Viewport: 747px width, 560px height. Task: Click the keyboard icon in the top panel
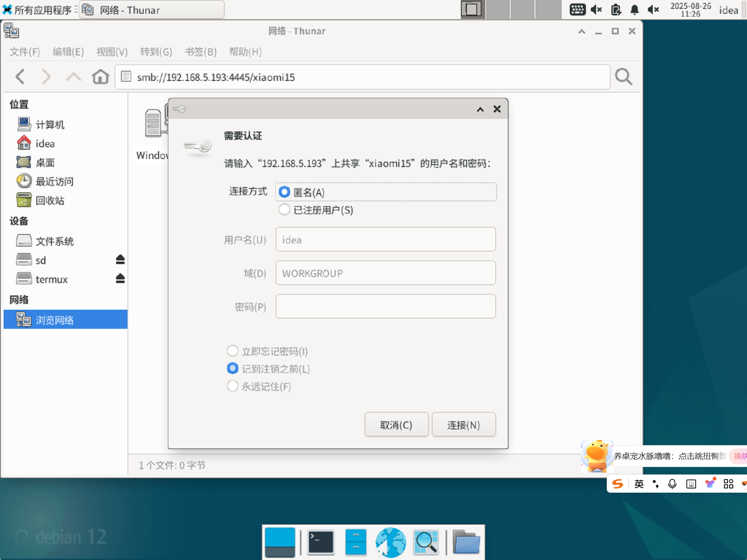point(577,10)
